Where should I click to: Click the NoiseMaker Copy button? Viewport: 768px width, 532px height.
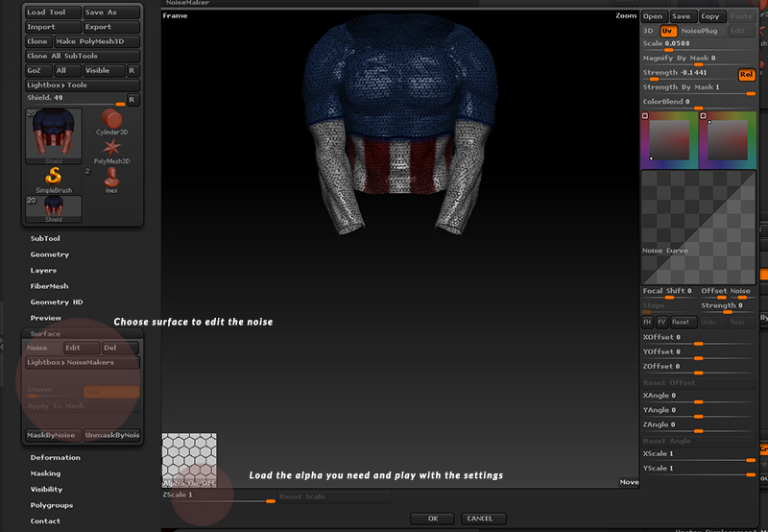712,16
